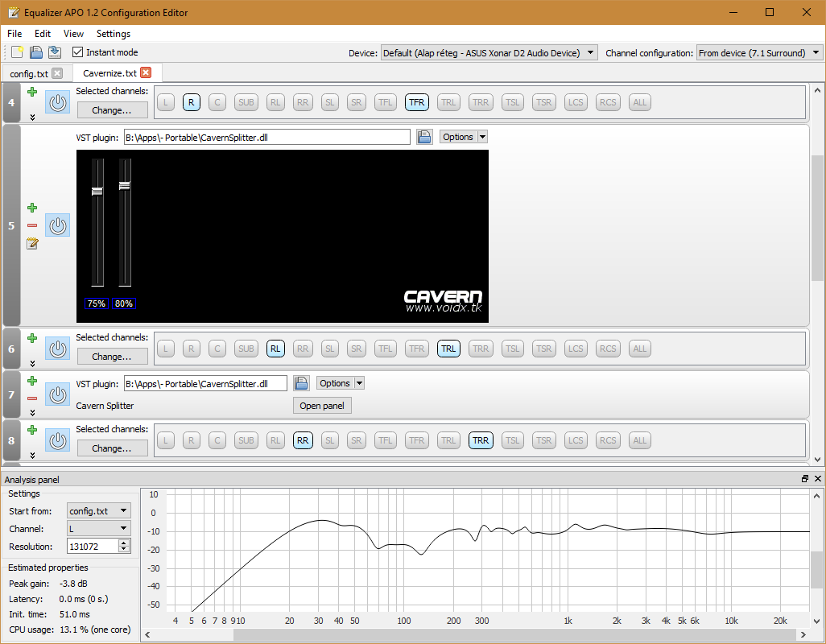Expand row 4 with the double chevron
Viewport: 826px width, 644px height.
[x=32, y=117]
